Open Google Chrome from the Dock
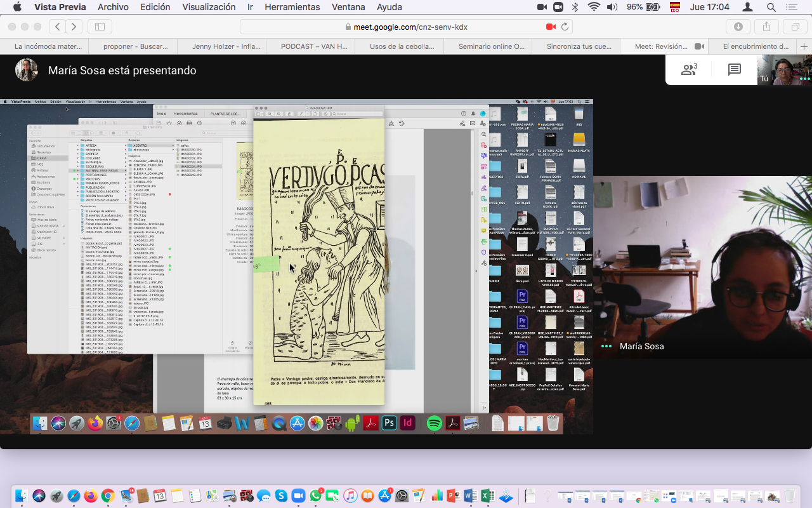Image resolution: width=812 pixels, height=508 pixels. pyautogui.click(x=108, y=495)
